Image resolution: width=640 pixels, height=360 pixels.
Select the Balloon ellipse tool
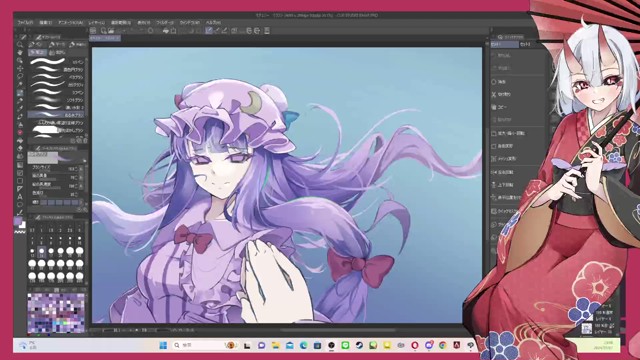click(20, 204)
